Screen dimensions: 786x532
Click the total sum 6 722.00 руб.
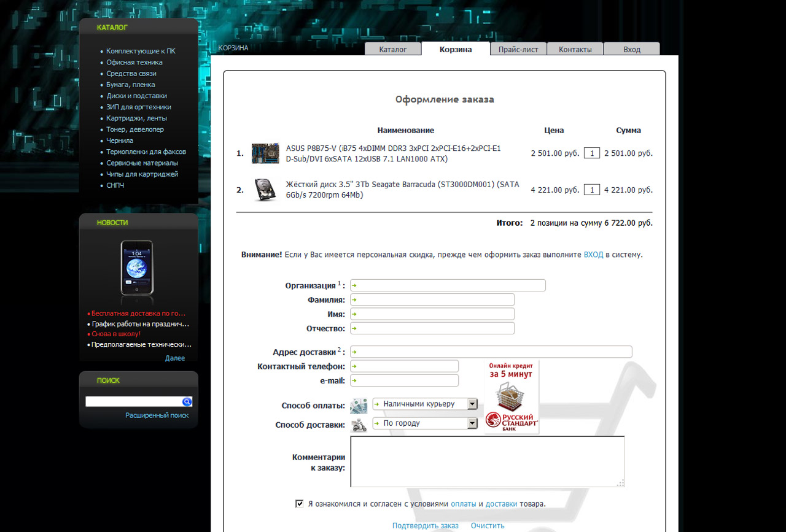628,223
